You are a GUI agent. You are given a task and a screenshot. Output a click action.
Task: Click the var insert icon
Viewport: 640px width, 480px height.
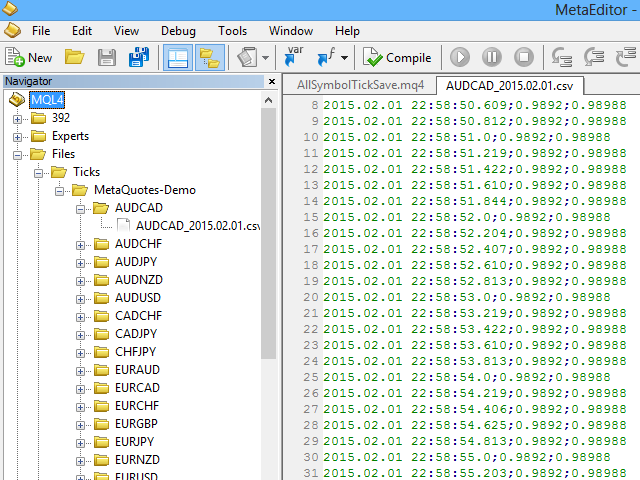pyautogui.click(x=293, y=57)
